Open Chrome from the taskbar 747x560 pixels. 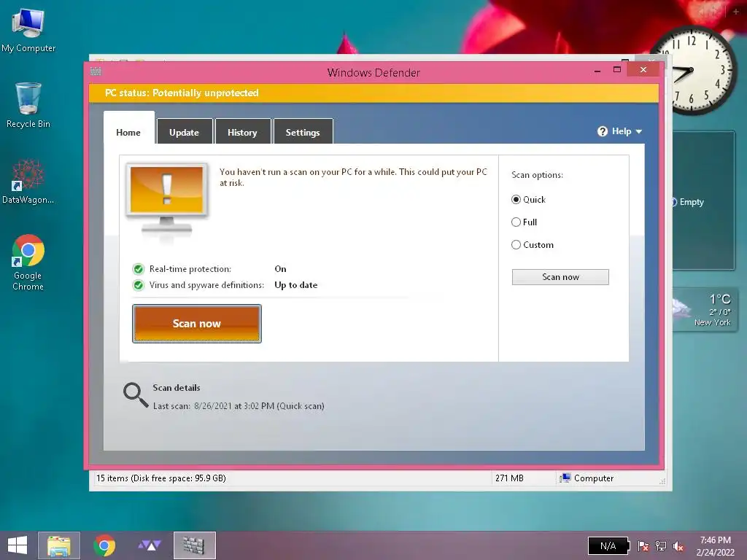[104, 545]
